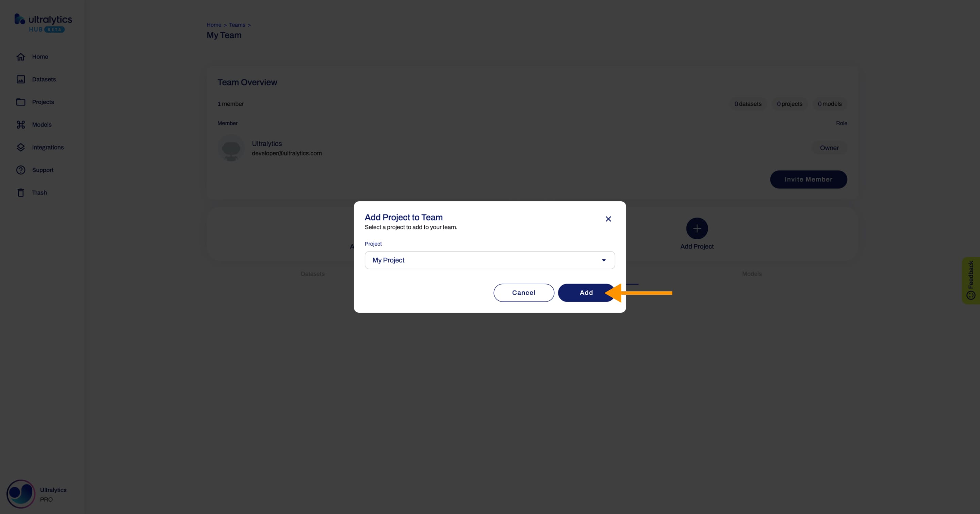Click the Ultralytics Hub home icon

pyautogui.click(x=43, y=23)
